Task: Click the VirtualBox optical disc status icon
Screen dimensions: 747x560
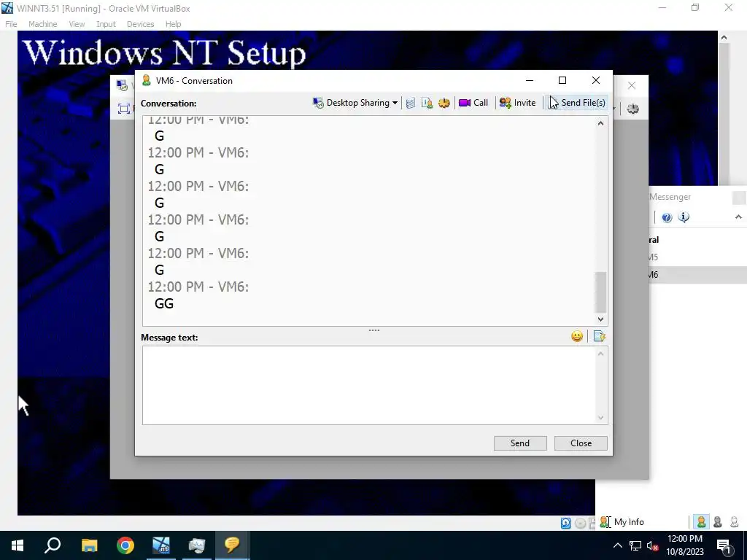Action: tap(580, 524)
